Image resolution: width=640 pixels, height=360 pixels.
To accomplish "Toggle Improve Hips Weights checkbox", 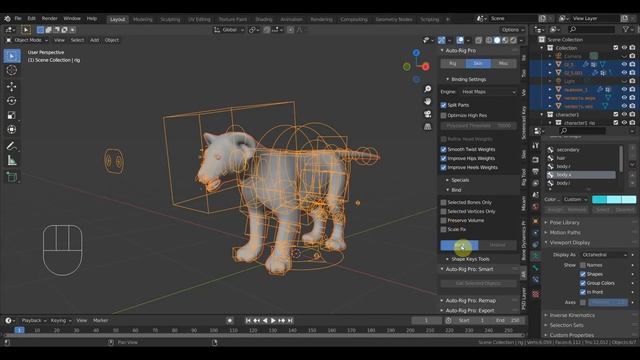I will (x=443, y=158).
